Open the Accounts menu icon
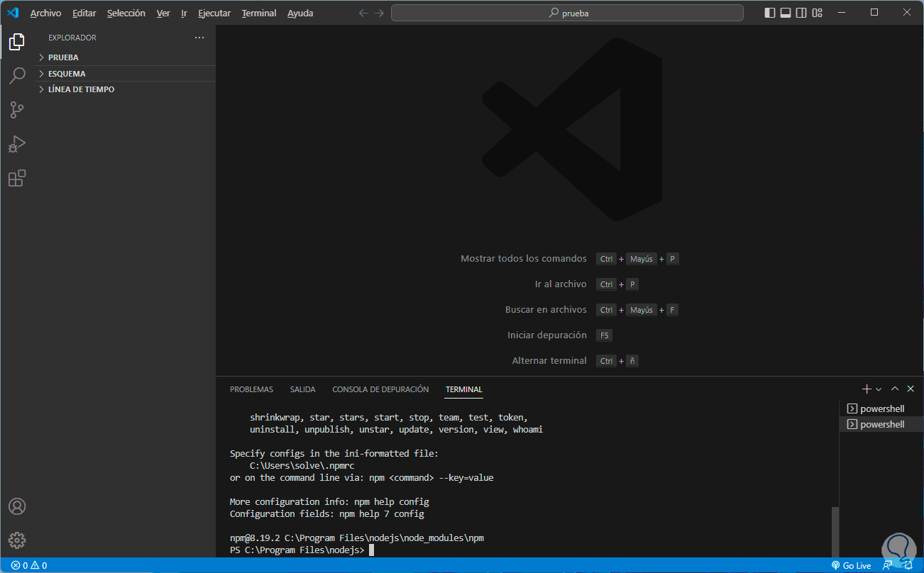This screenshot has width=924, height=573. point(17,506)
